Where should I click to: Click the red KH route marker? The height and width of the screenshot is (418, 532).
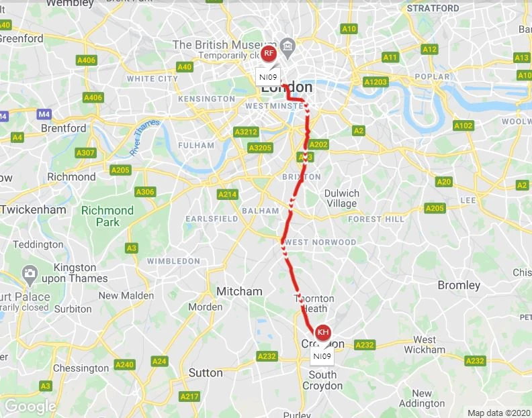[322, 332]
